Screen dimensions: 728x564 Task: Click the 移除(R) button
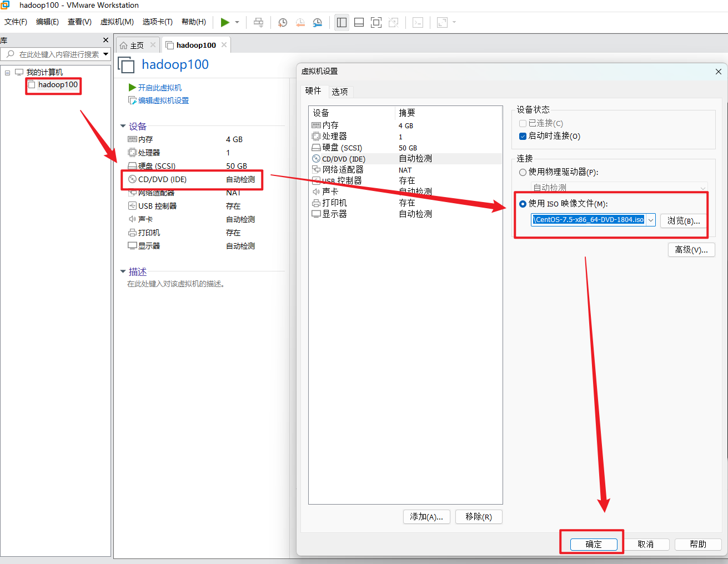click(479, 517)
